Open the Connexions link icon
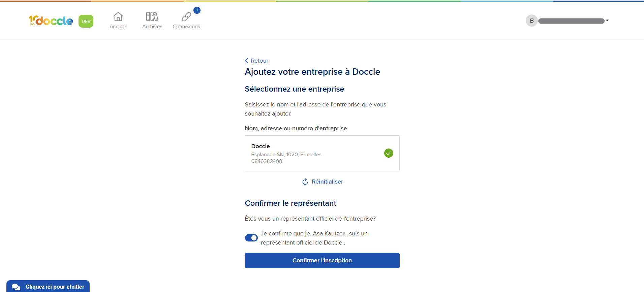The height and width of the screenshot is (292, 644). pos(186,17)
